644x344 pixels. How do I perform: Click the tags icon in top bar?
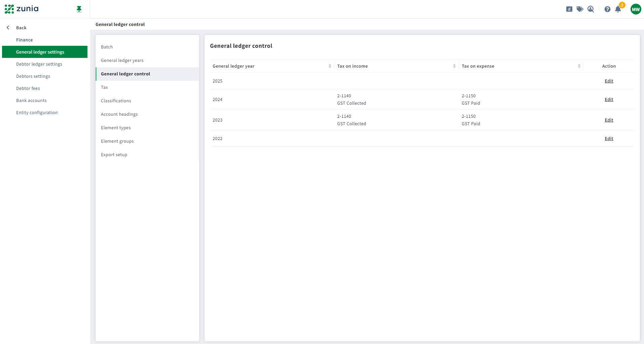coord(580,9)
